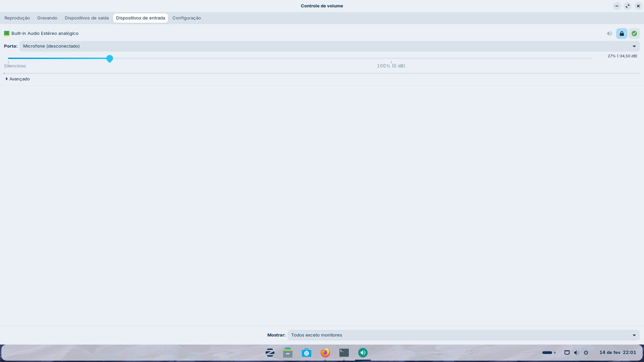
Task: Open the Zorin start menu icon
Action: point(270,353)
